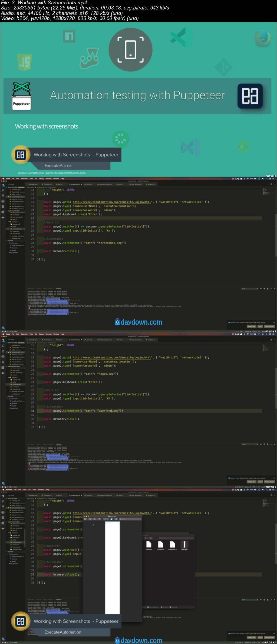This screenshot has height=644, width=277.
Task: Click split terminal icon in first frame
Action: pyautogui.click(x=264, y=289)
